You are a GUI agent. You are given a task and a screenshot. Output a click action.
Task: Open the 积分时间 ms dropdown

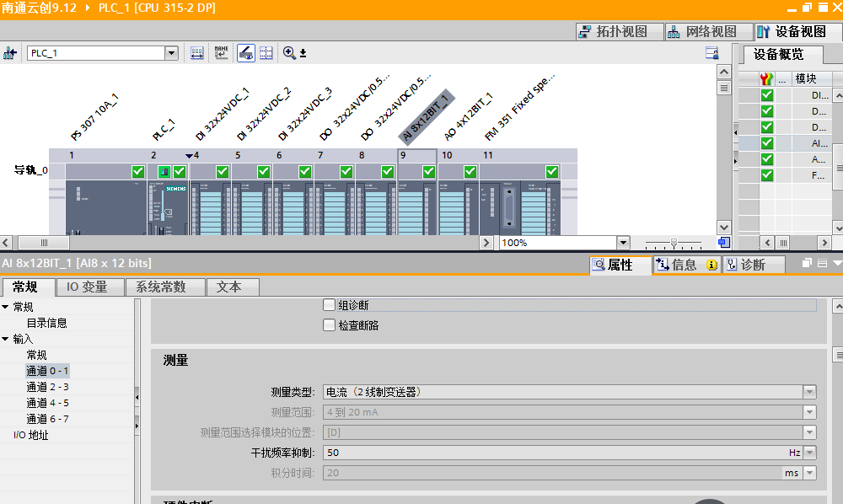coord(809,473)
